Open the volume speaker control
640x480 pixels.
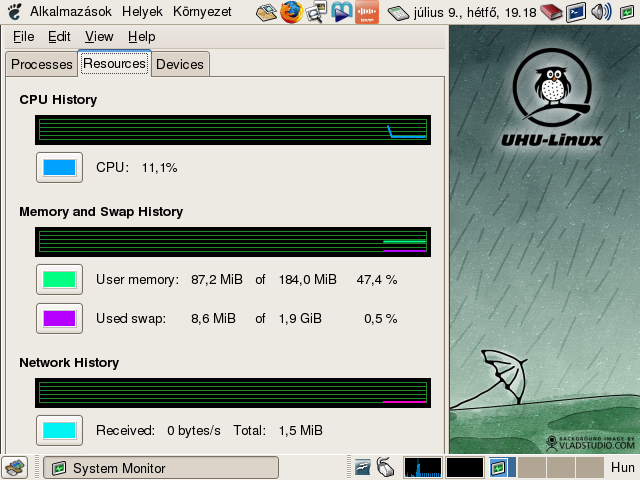tap(601, 12)
